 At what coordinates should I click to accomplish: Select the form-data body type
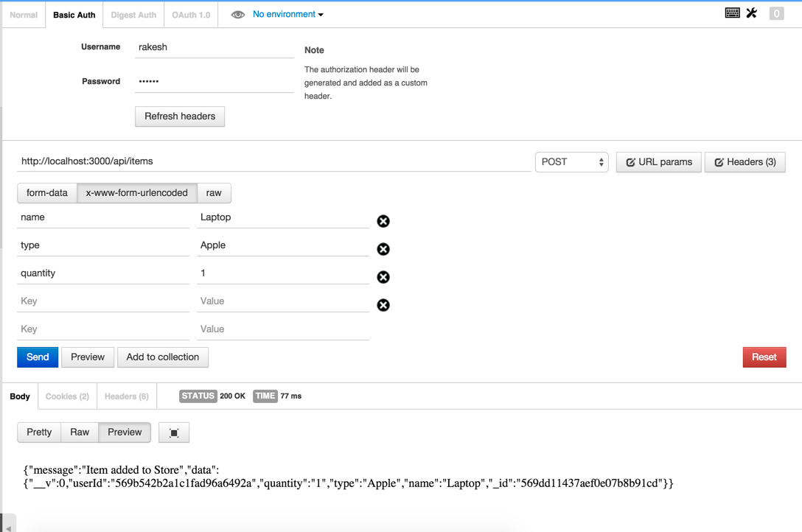coord(47,193)
